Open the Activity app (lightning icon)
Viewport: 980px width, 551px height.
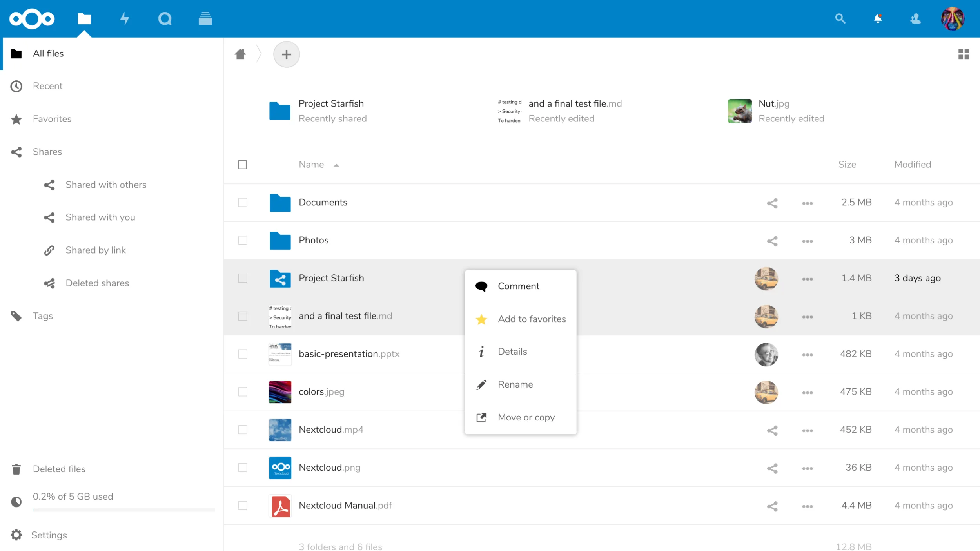click(125, 18)
